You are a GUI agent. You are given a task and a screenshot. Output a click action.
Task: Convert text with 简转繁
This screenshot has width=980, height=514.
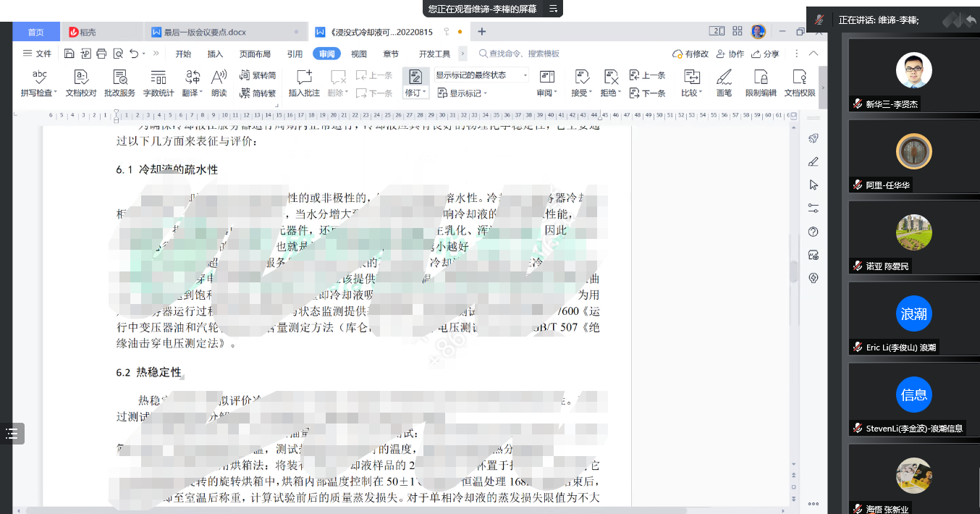click(x=257, y=93)
